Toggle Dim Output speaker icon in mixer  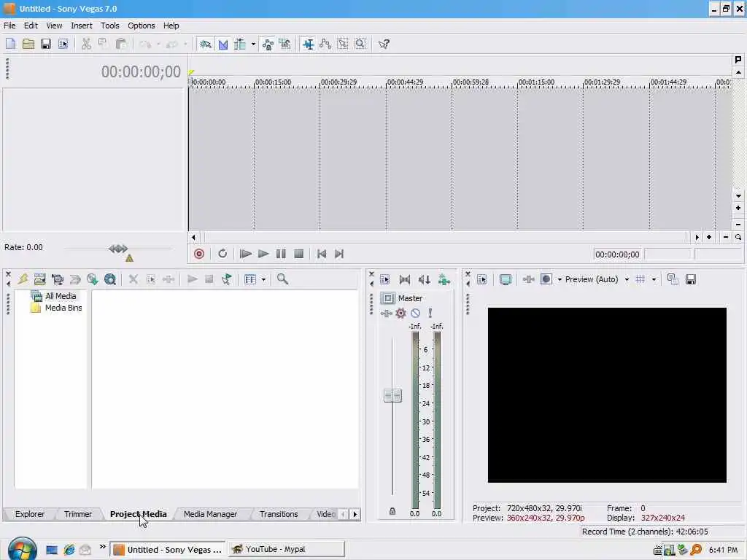424,279
